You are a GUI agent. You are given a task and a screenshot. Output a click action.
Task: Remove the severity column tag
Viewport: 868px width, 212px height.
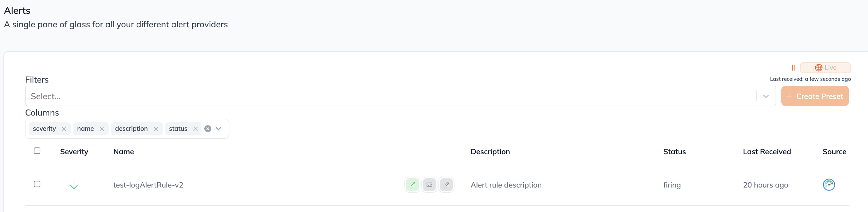64,129
